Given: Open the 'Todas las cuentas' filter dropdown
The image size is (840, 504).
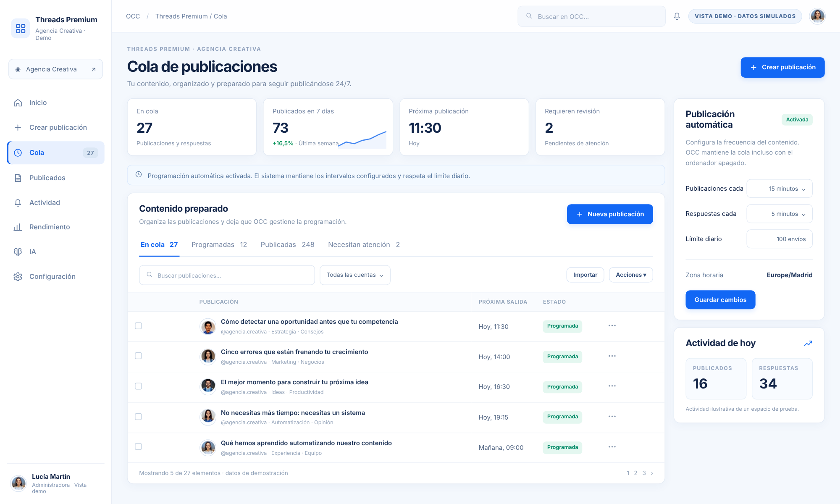Looking at the screenshot, I should point(355,275).
